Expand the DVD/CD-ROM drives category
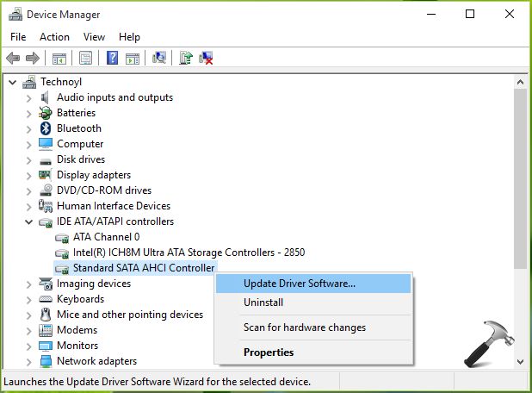This screenshot has width=532, height=393. (x=29, y=191)
